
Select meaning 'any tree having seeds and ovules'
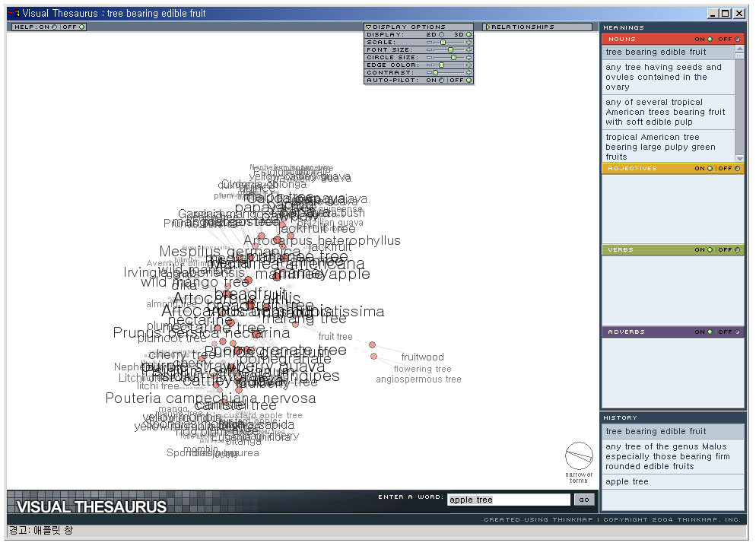point(669,77)
